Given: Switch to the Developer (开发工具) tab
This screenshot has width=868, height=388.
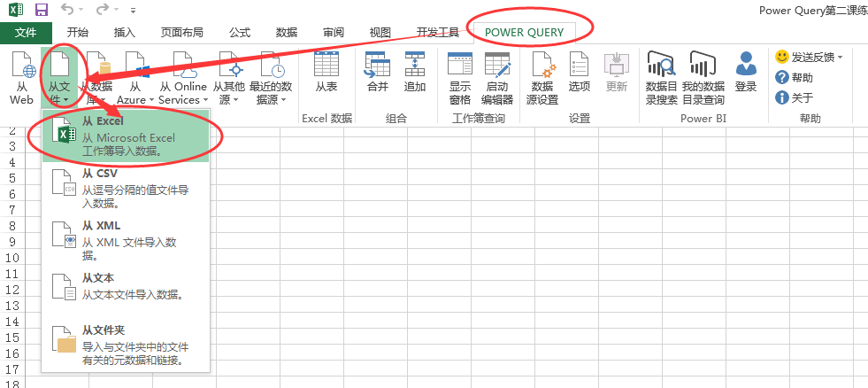Looking at the screenshot, I should [x=437, y=33].
